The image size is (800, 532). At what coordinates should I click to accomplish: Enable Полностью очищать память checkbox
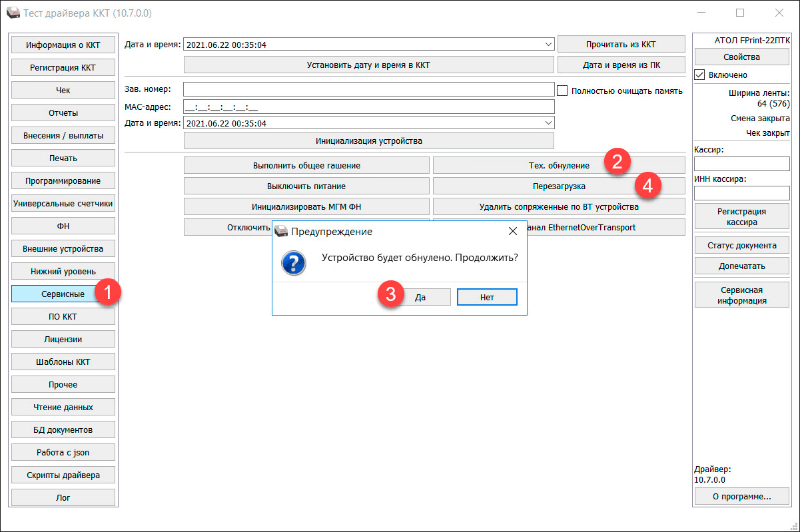pyautogui.click(x=562, y=91)
